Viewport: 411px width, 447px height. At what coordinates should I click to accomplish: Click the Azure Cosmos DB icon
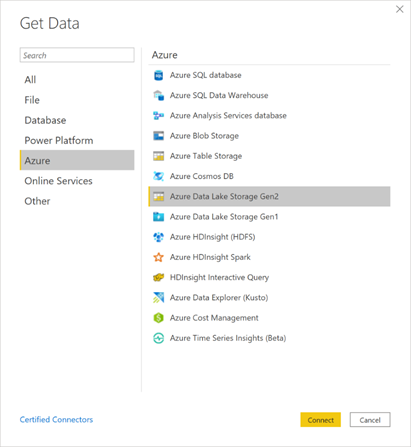click(x=158, y=176)
